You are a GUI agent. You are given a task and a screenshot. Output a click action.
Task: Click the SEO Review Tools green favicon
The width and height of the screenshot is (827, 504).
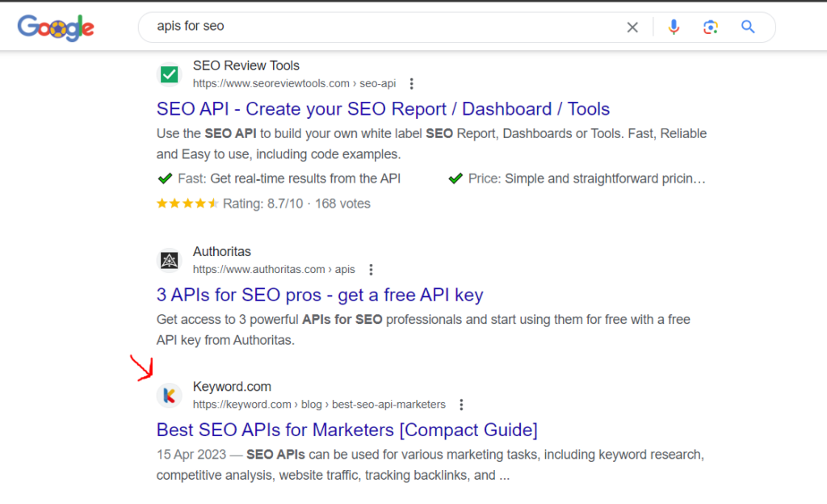(170, 73)
